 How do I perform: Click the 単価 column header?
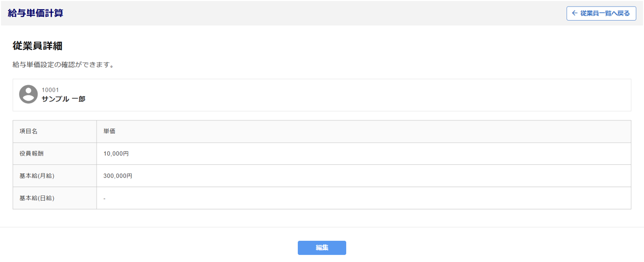coord(110,132)
